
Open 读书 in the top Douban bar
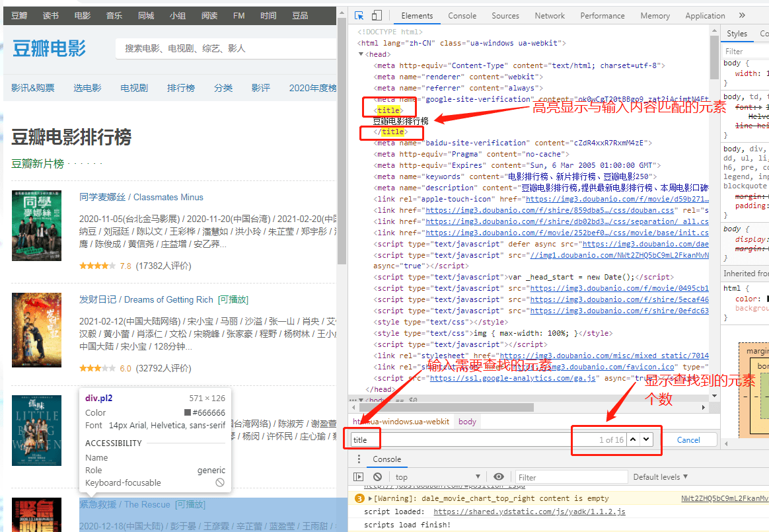pos(50,16)
